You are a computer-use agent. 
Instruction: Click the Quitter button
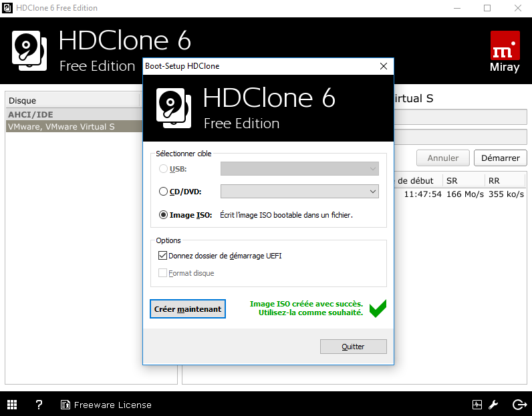coord(353,347)
